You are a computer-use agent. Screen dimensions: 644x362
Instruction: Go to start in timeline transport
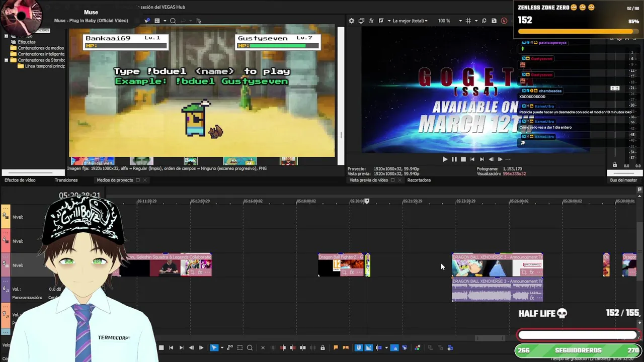pyautogui.click(x=171, y=347)
